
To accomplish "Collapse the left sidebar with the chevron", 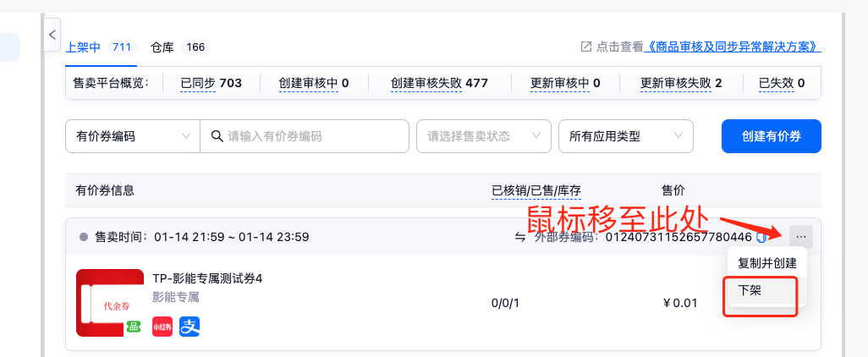I will [52, 35].
